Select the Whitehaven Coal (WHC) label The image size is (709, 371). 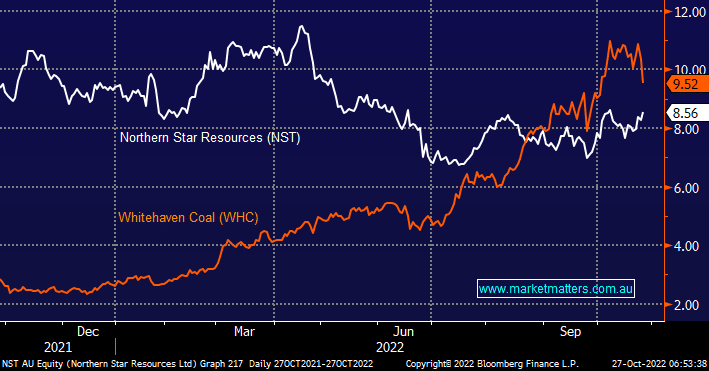[189, 218]
